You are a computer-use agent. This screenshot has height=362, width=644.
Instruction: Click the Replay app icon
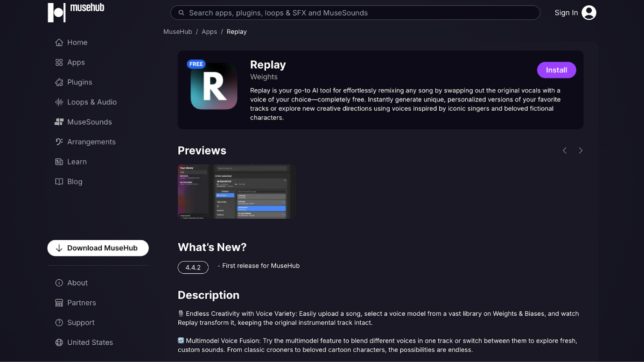pyautogui.click(x=214, y=86)
